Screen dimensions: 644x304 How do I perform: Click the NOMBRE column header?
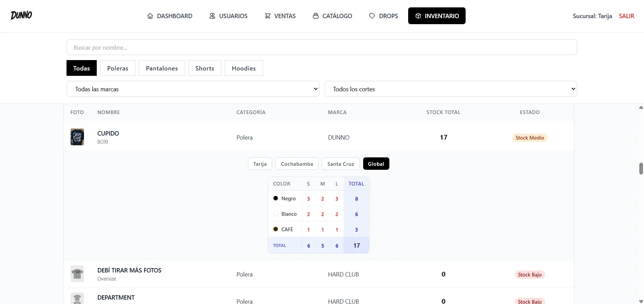click(109, 112)
